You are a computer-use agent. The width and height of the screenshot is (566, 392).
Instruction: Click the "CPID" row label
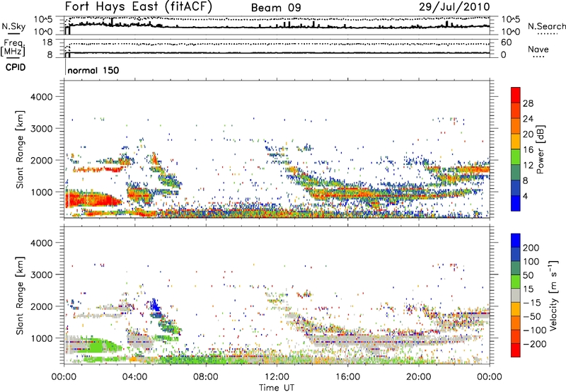(x=16, y=67)
